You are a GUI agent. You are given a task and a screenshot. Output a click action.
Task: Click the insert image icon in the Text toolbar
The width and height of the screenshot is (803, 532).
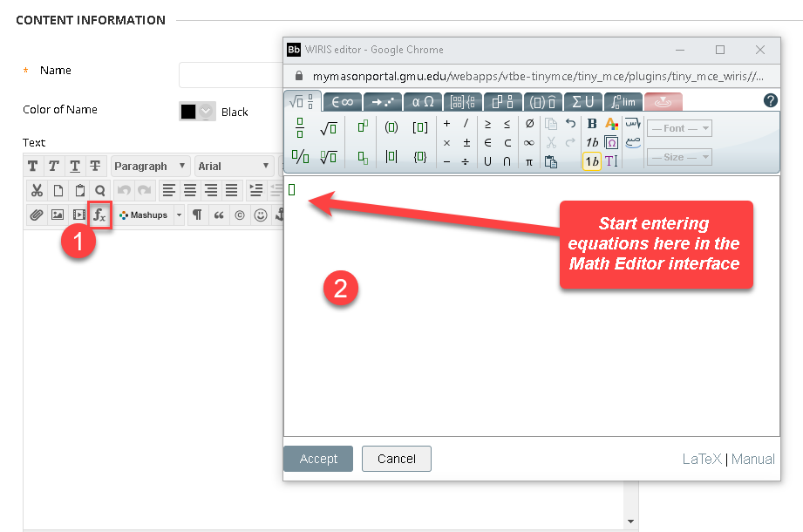57,215
